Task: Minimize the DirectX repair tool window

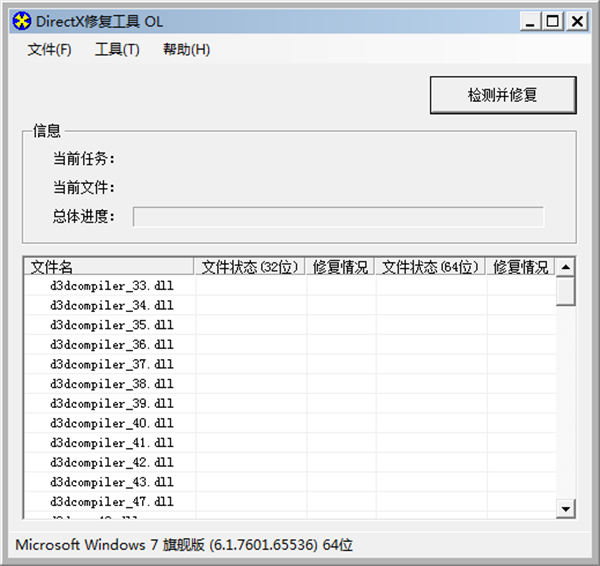Action: tap(530, 21)
